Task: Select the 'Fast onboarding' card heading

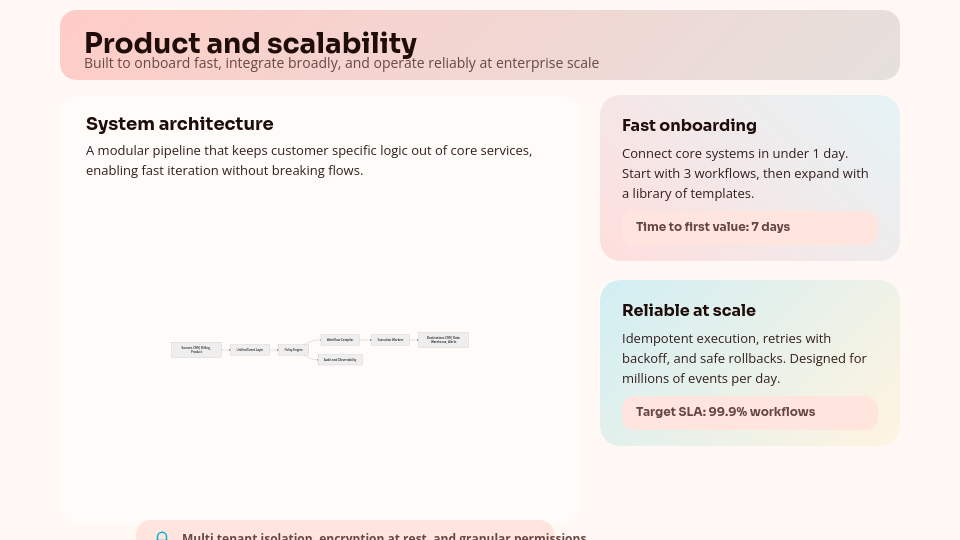Action: [689, 125]
